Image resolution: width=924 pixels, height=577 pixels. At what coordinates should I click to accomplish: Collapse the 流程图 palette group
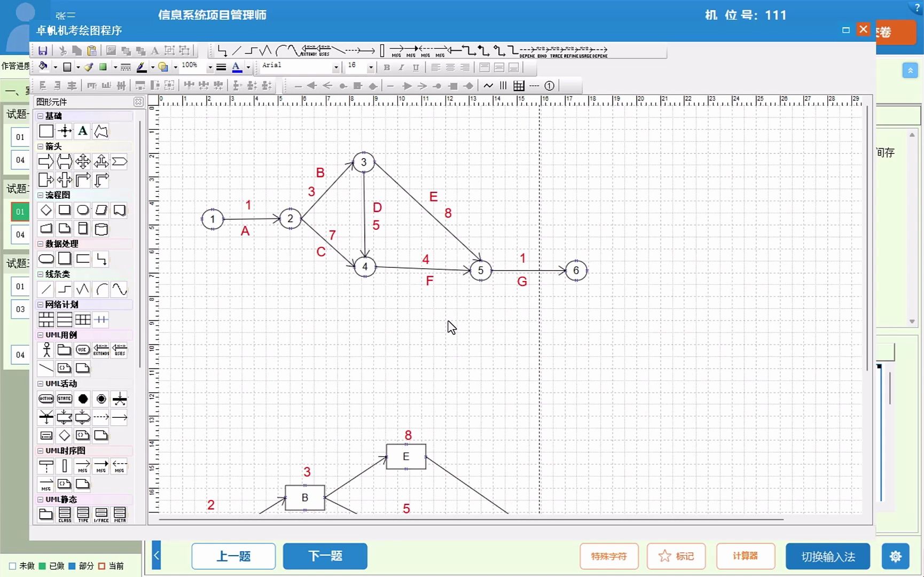point(40,195)
